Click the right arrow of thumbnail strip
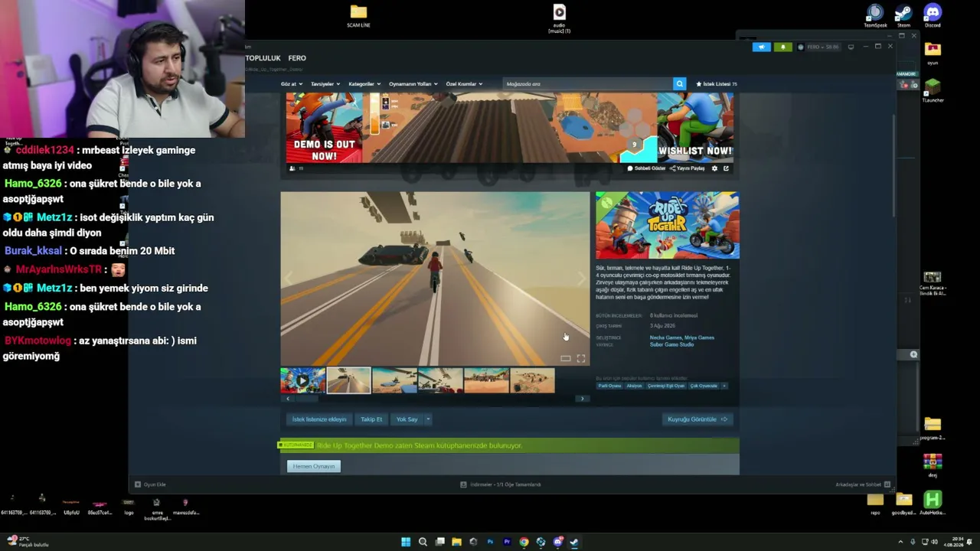 tap(582, 399)
